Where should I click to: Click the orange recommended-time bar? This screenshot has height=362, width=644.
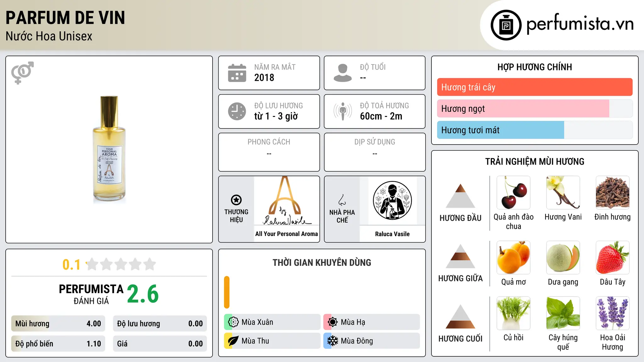coord(227,292)
